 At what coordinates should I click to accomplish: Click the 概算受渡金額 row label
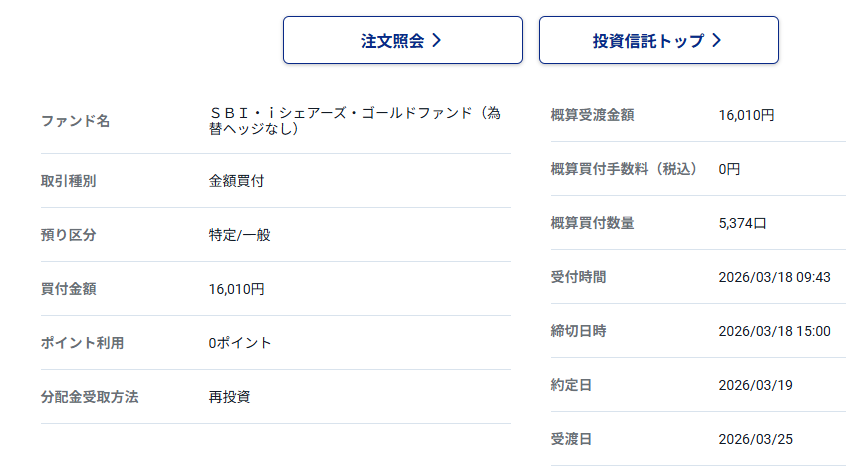point(592,115)
